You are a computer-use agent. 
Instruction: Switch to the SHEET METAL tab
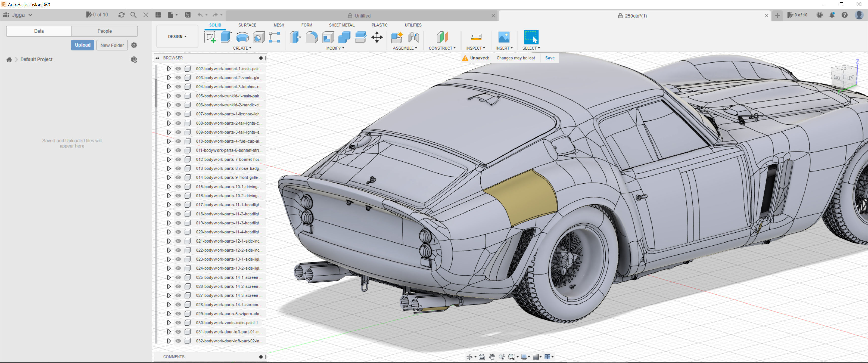pos(341,25)
